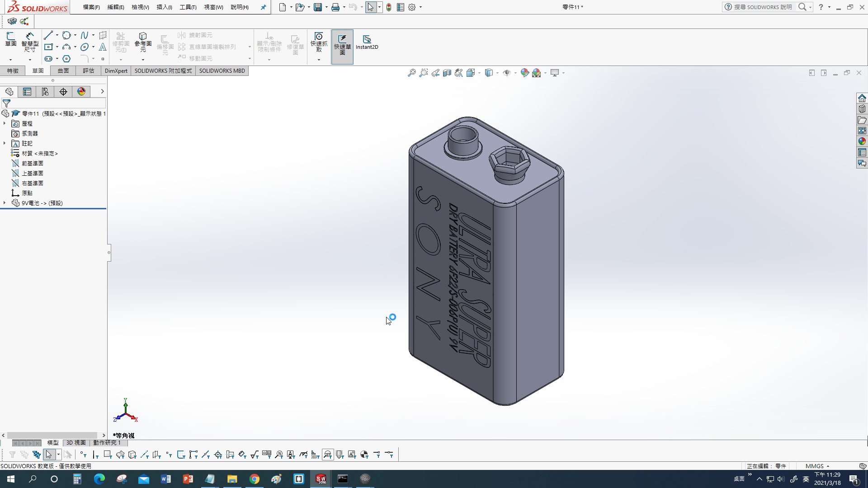
Task: Select the Straight Slot sketch tool
Action: tap(48, 59)
